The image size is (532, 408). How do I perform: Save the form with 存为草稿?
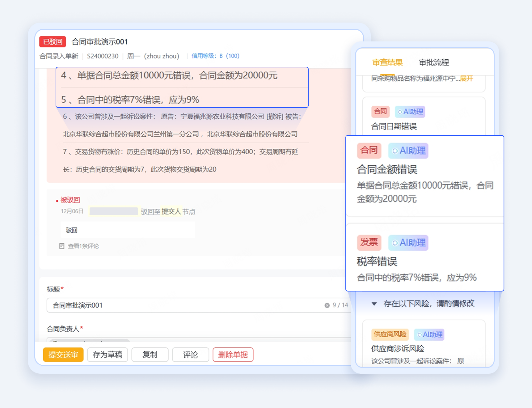pyautogui.click(x=108, y=355)
